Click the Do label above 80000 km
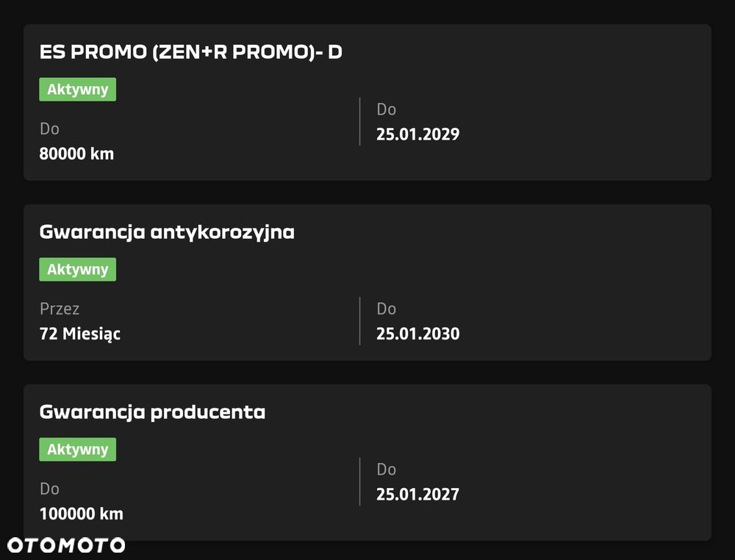The width and height of the screenshot is (735, 560). (49, 129)
